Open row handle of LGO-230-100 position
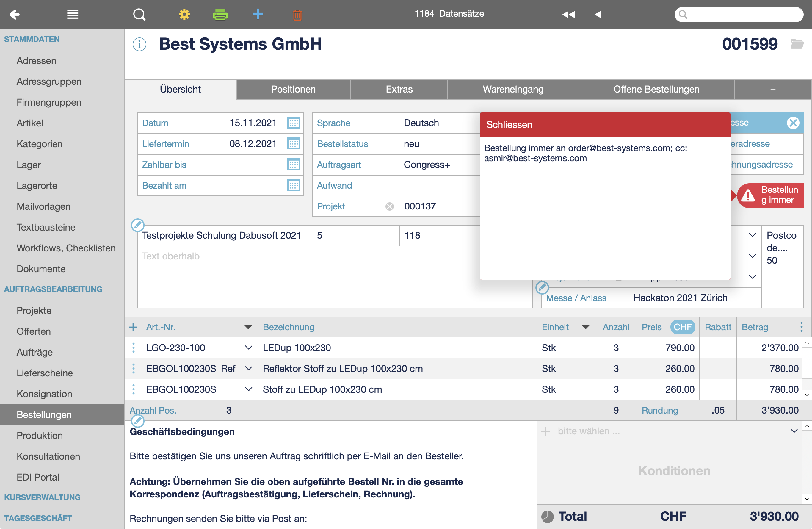Viewport: 812px width, 529px height. coord(133,348)
